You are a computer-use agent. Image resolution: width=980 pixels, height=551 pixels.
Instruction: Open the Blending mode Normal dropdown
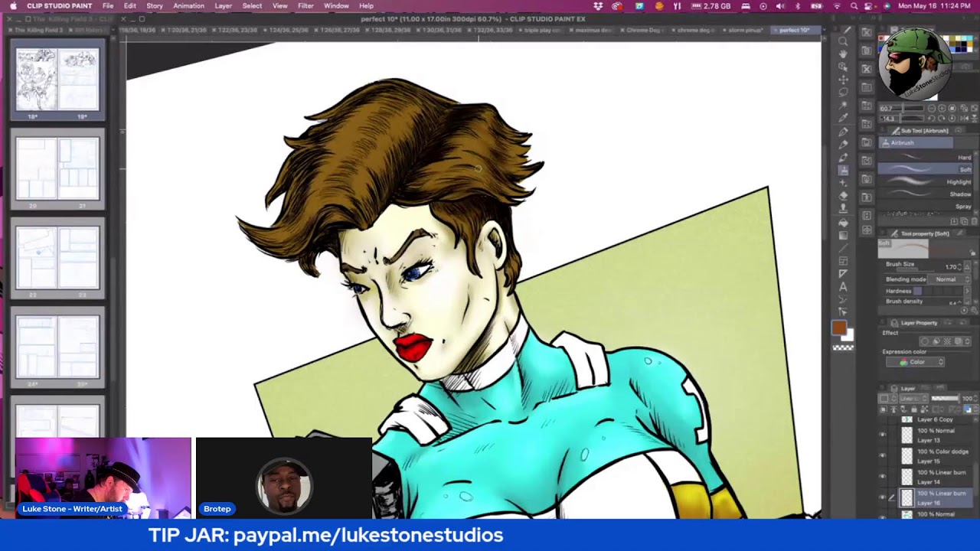pos(949,279)
